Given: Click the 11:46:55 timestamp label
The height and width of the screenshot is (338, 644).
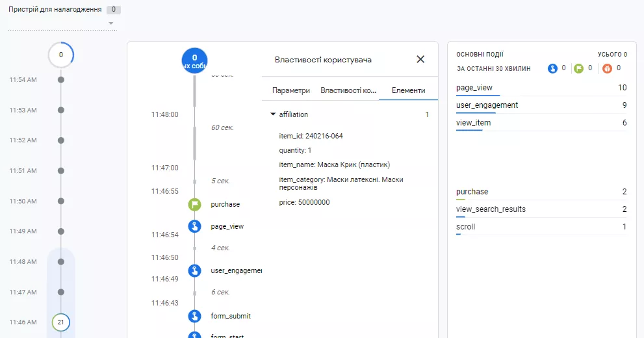Looking at the screenshot, I should click(x=164, y=191).
